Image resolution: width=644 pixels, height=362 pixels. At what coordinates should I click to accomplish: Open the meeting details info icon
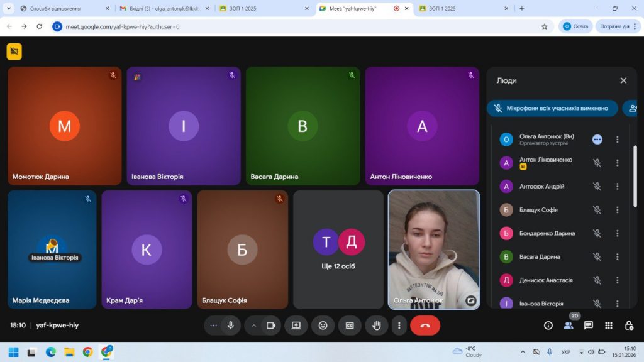pyautogui.click(x=548, y=326)
